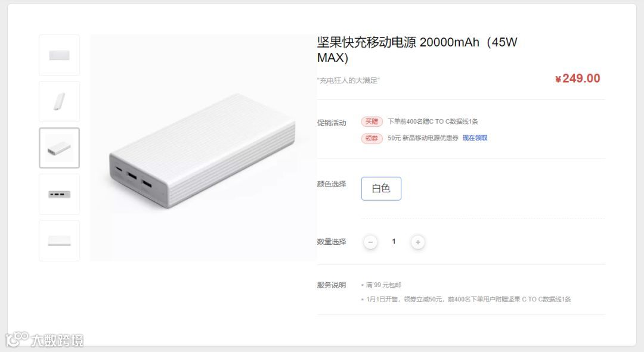Click the 50元 新品移动电源优惠券 text
The width and height of the screenshot is (644, 352).
423,138
